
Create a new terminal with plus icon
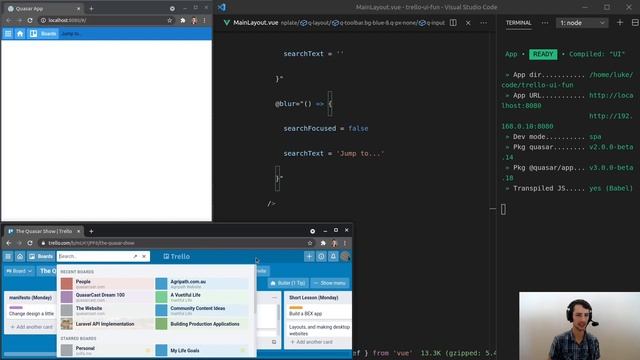(620, 22)
